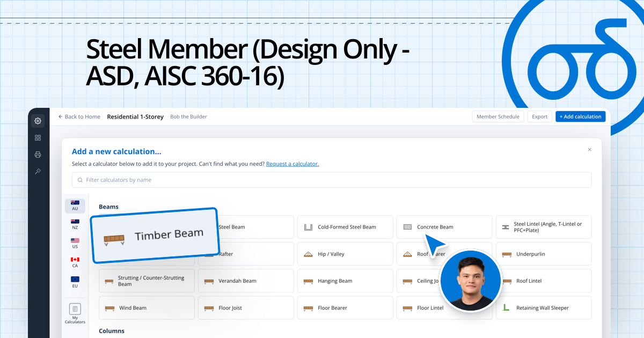Screen dimensions: 644x338
Task: Choose the Floor Lintel calculator
Action: [444, 308]
